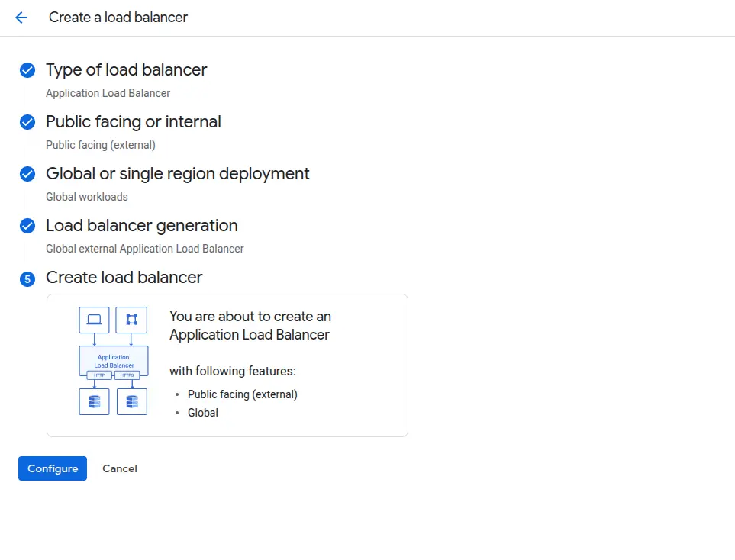This screenshot has height=560, width=735.
Task: Select the Create load balancer step heading
Action: (124, 278)
